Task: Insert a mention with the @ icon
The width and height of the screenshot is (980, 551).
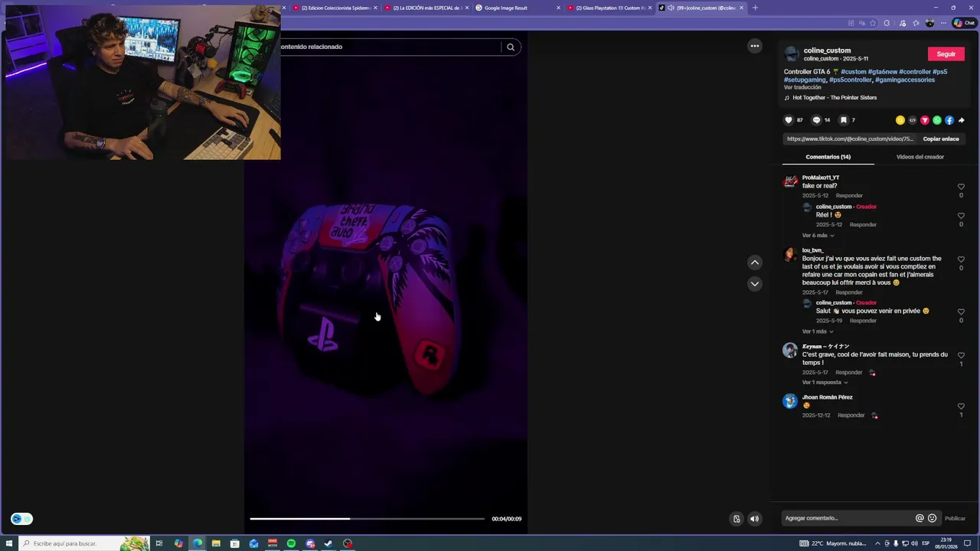Action: (x=920, y=518)
